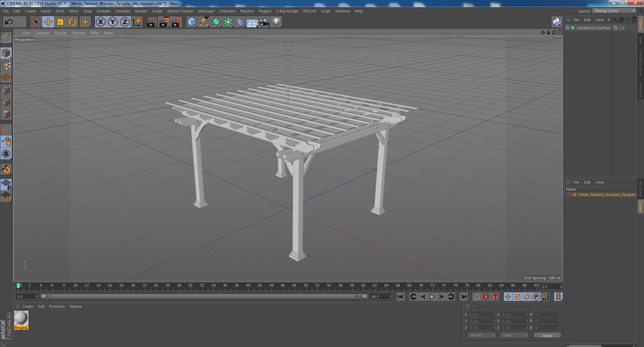The width and height of the screenshot is (644, 347).
Task: Click the Apply button
Action: tap(547, 336)
